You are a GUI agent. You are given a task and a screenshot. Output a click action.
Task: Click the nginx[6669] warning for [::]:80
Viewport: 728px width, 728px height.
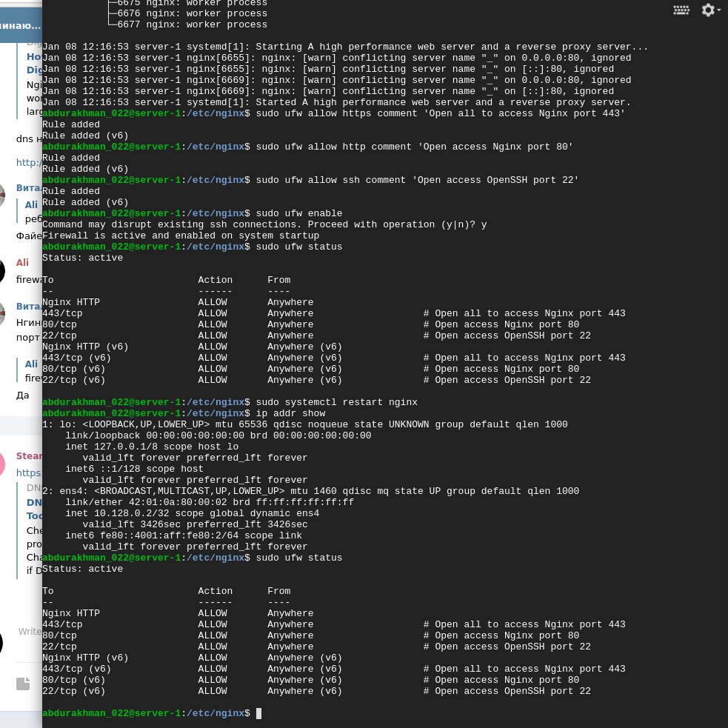pyautogui.click(x=328, y=91)
